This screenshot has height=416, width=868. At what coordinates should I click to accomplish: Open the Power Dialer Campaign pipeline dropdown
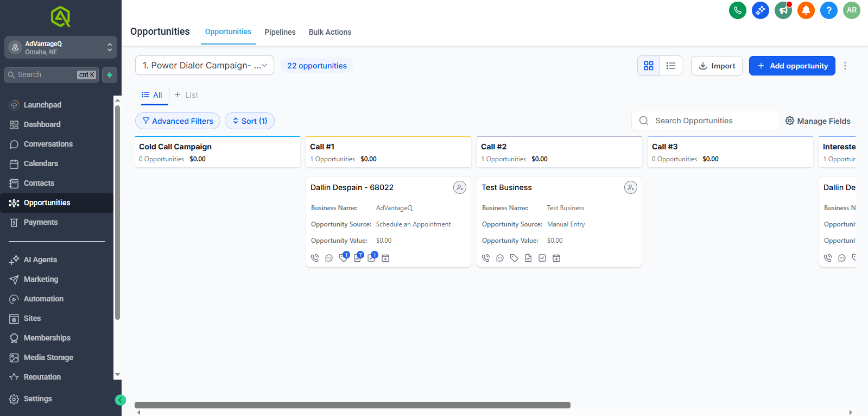tap(204, 66)
